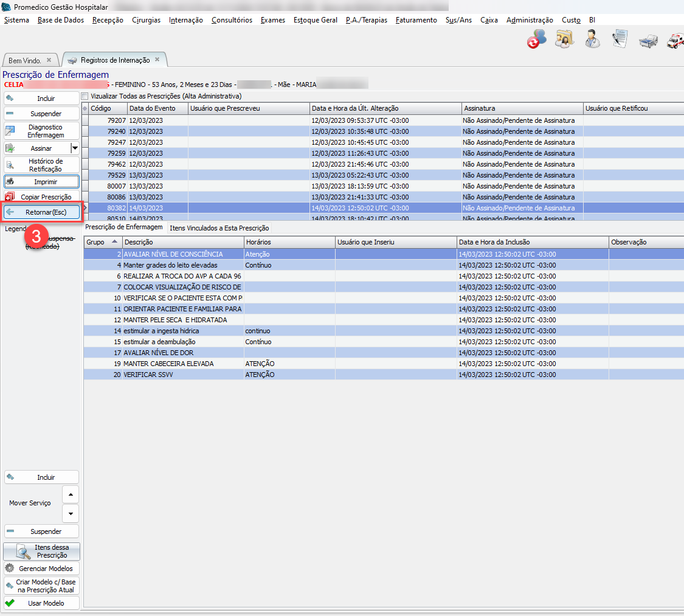Open the hospital bed icon in toolbar
This screenshot has width=684, height=616.
click(x=648, y=40)
